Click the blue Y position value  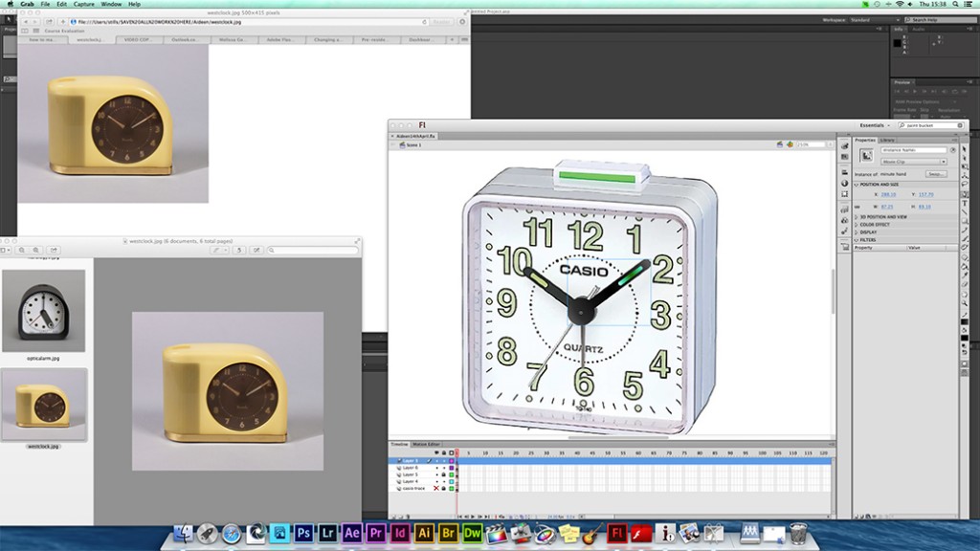pos(925,194)
